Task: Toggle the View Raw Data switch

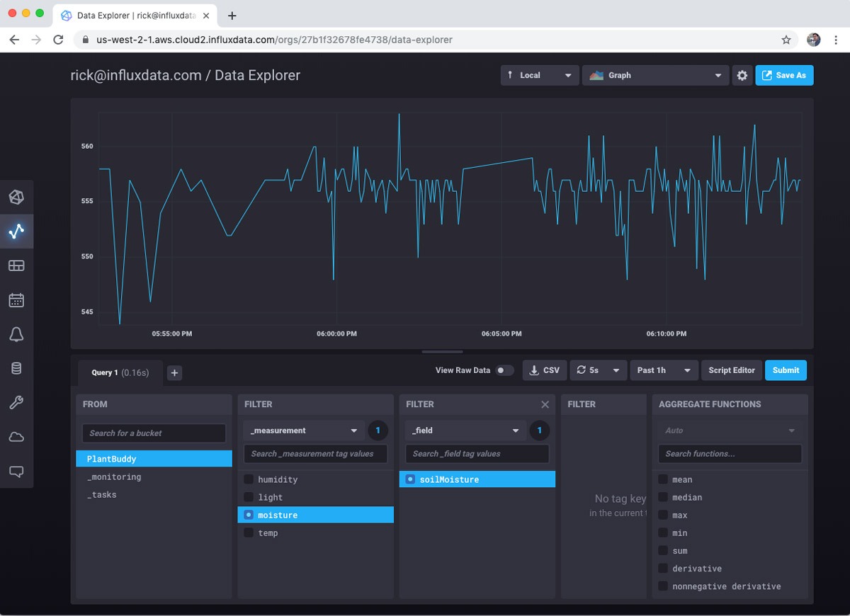Action: click(x=504, y=370)
